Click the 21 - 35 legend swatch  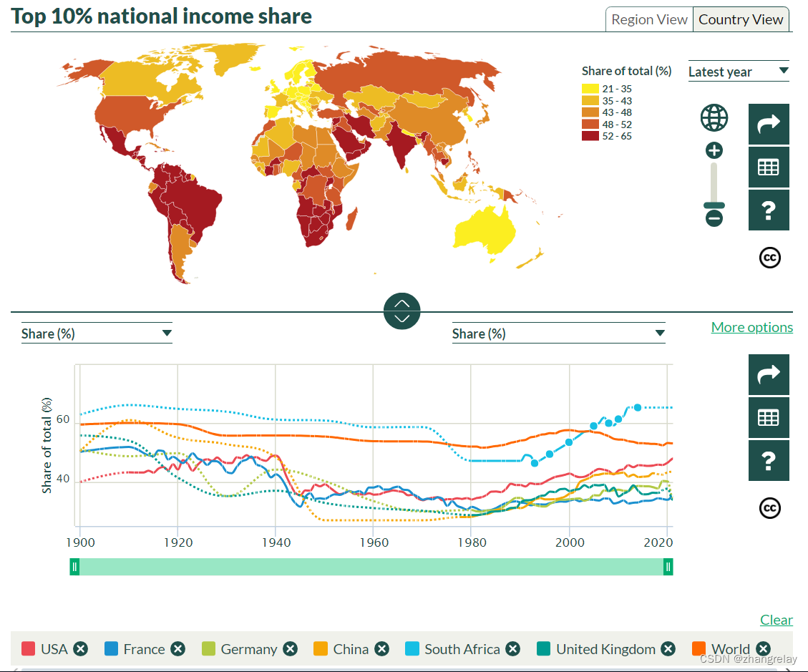pyautogui.click(x=590, y=89)
